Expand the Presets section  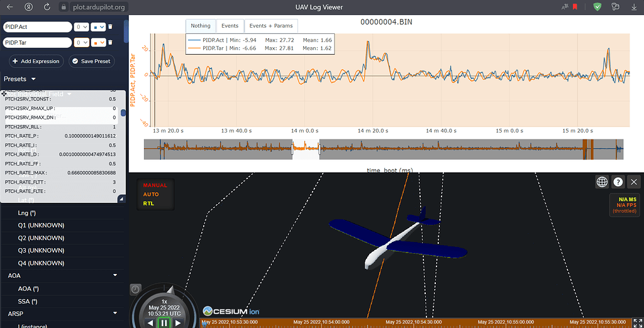[19, 79]
